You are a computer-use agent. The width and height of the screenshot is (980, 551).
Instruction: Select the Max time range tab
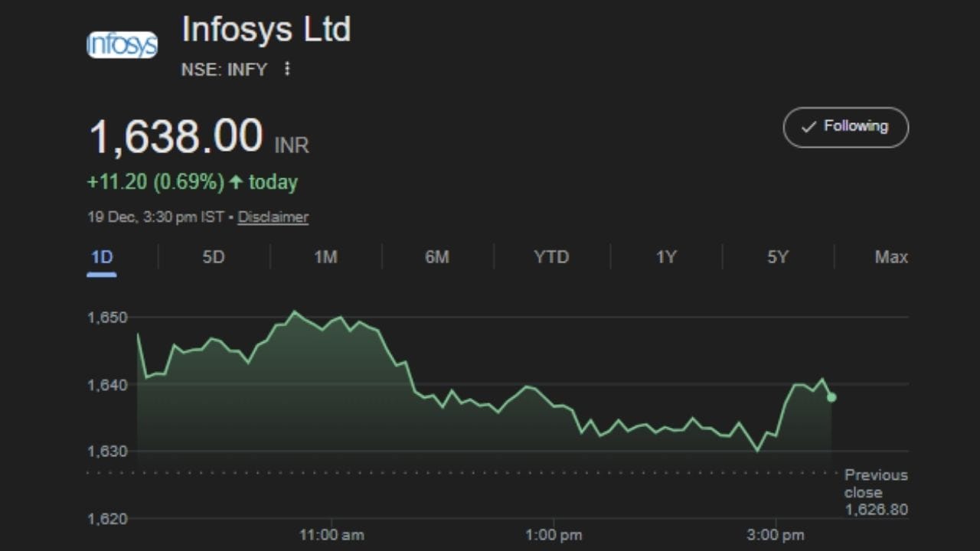tap(891, 257)
